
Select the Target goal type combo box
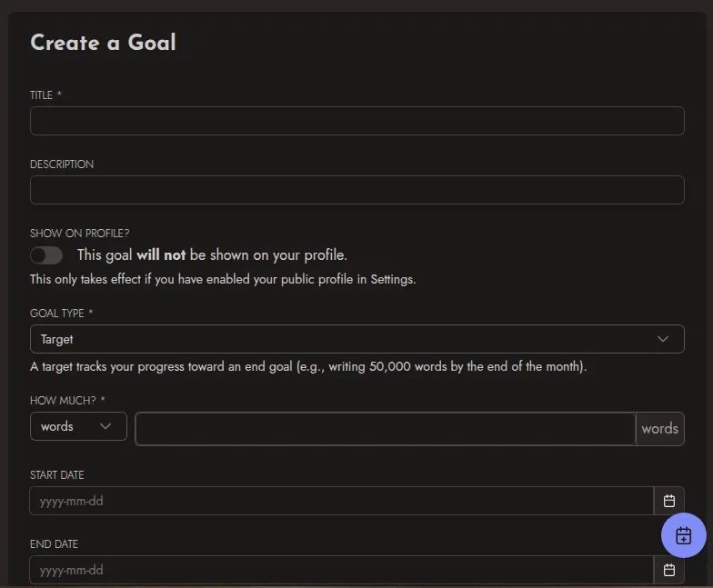tap(356, 339)
